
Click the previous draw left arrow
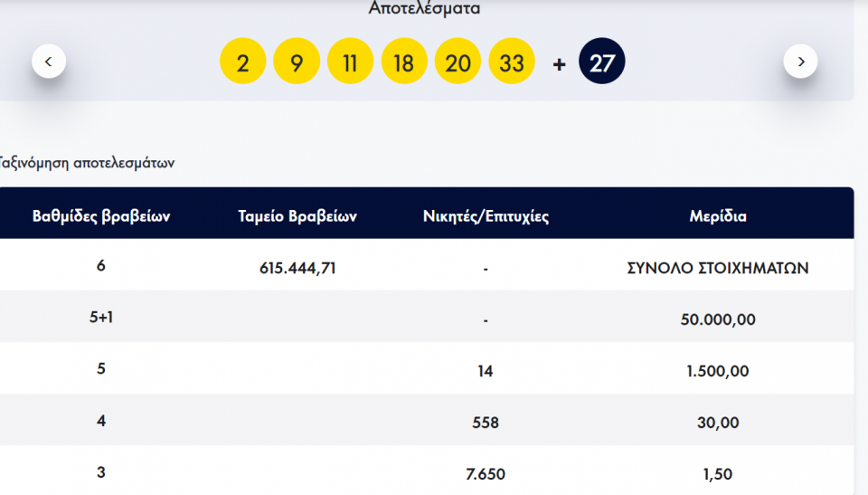click(x=49, y=62)
